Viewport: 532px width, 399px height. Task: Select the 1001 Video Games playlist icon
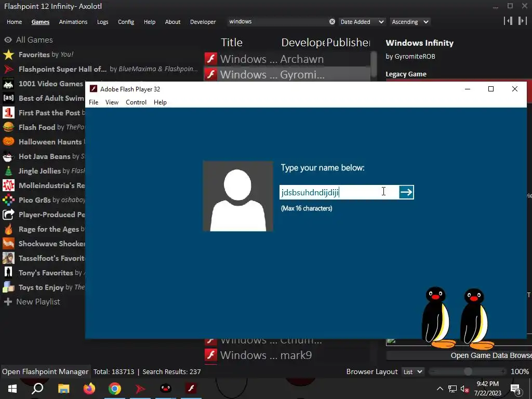click(8, 84)
